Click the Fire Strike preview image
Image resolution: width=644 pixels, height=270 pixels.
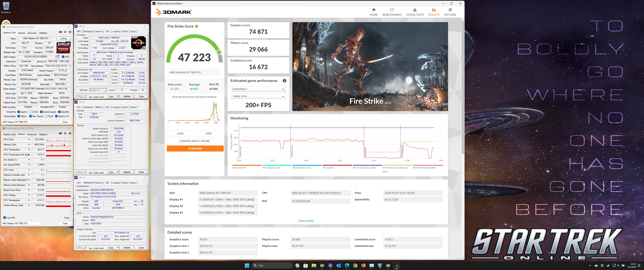[x=370, y=67]
